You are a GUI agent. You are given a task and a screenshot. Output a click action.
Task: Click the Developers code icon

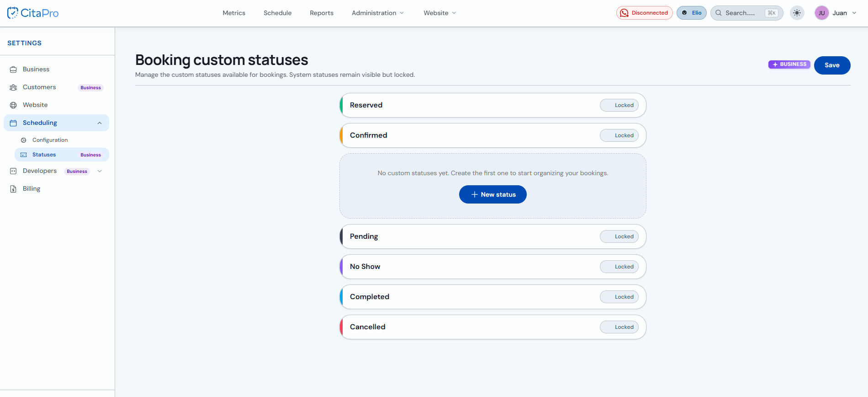13,171
